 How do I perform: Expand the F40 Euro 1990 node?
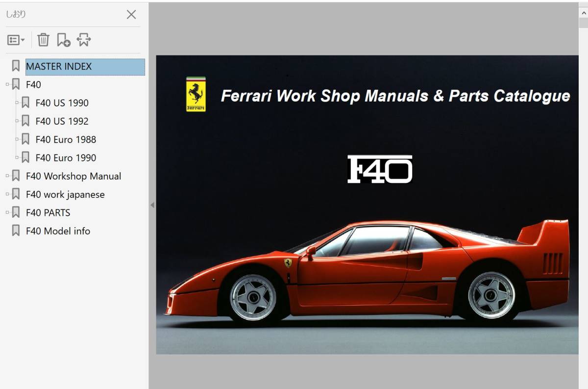[x=17, y=157]
